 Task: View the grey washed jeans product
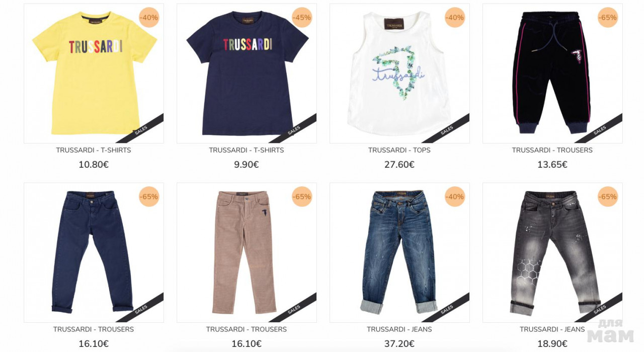552,252
